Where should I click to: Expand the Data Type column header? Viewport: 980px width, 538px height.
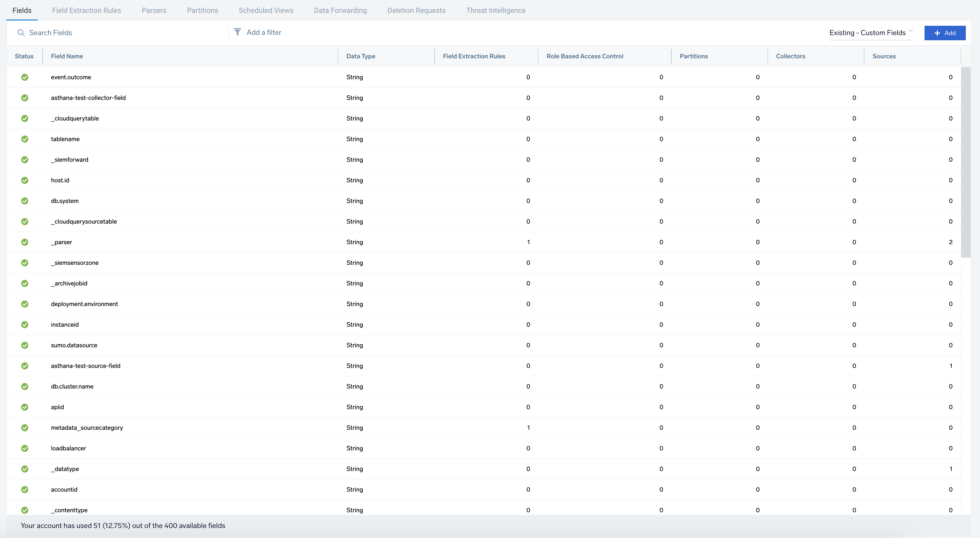click(360, 56)
